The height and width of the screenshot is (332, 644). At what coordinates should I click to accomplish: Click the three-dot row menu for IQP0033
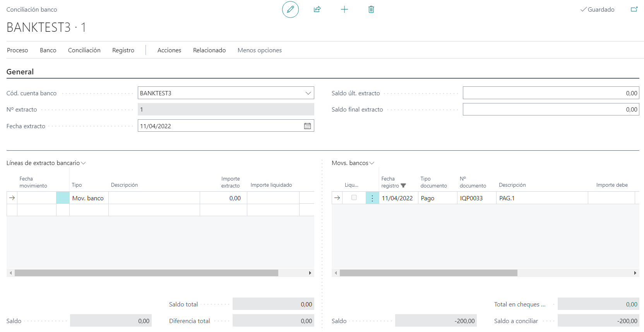(x=372, y=198)
